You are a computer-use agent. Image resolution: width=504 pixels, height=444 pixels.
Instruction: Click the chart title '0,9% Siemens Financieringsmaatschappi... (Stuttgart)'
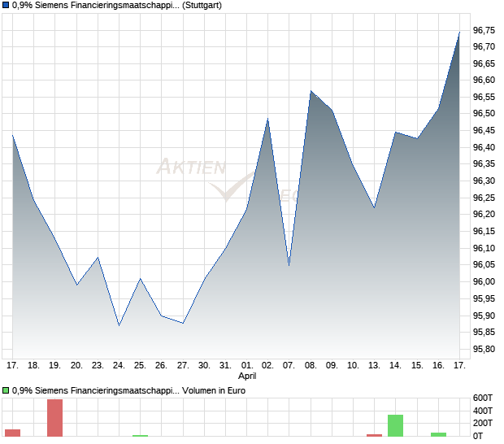point(117,6)
